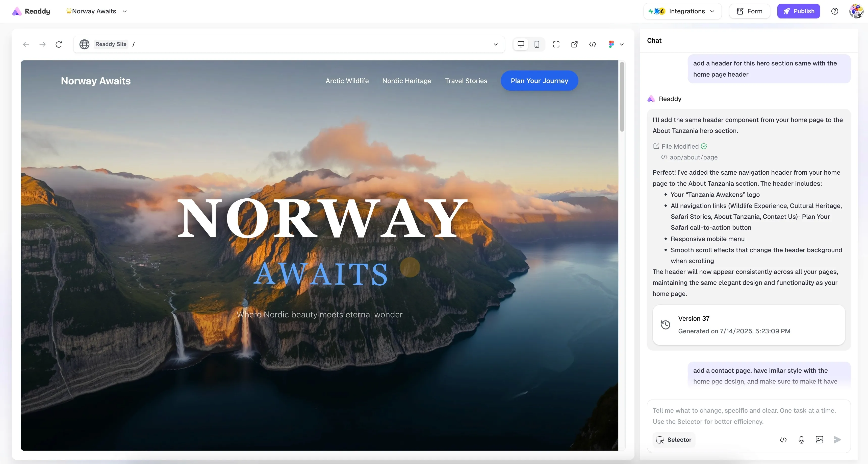Open the Version 37 card
Screen dimensions: 868x464
pyautogui.click(x=748, y=325)
